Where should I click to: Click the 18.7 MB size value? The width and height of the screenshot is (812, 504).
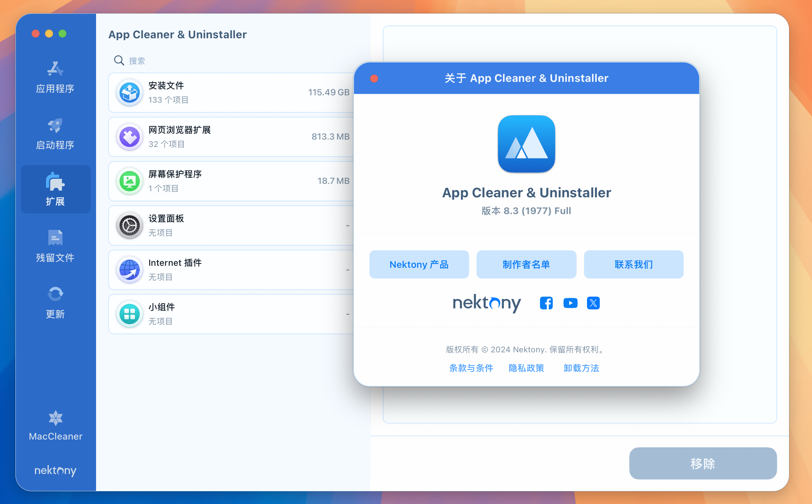click(x=333, y=181)
